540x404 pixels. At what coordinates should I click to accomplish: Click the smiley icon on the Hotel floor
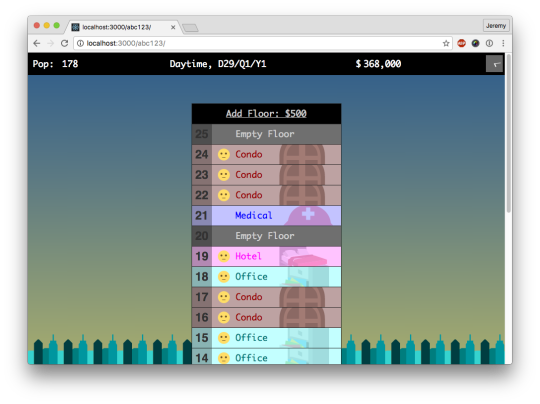224,257
